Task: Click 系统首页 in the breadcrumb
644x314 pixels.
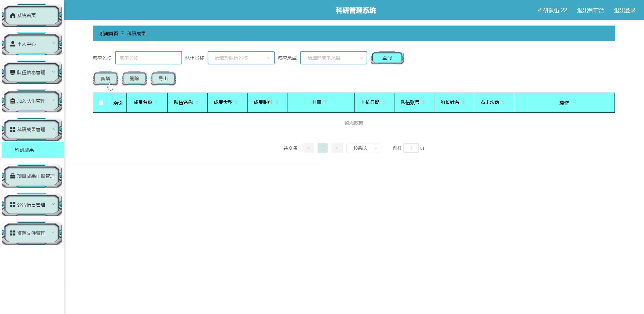Action: [x=109, y=34]
